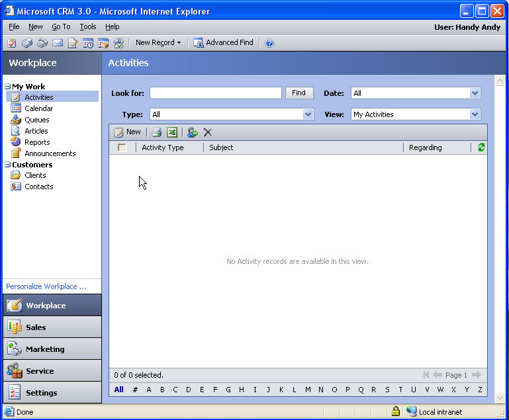Viewport: 509px width, 420px height.
Task: Click the Campaign Response checkmark icon
Action: pos(118,43)
